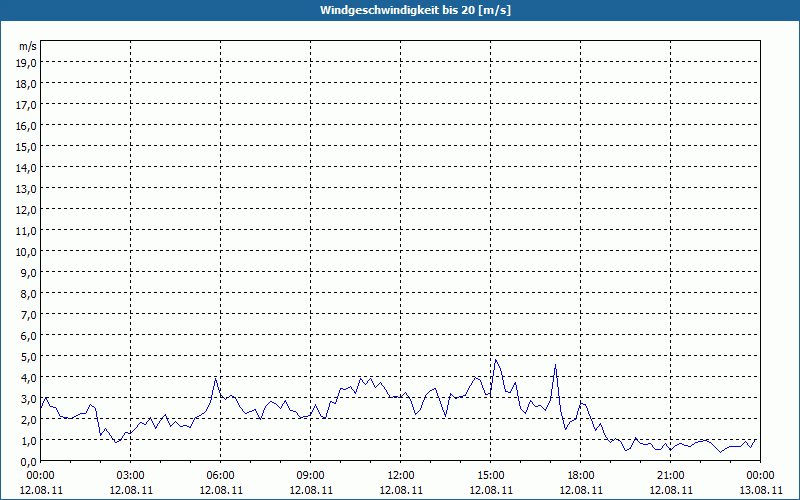The width and height of the screenshot is (800, 500).
Task: Click the '15:00' time label
Action: pos(491,476)
